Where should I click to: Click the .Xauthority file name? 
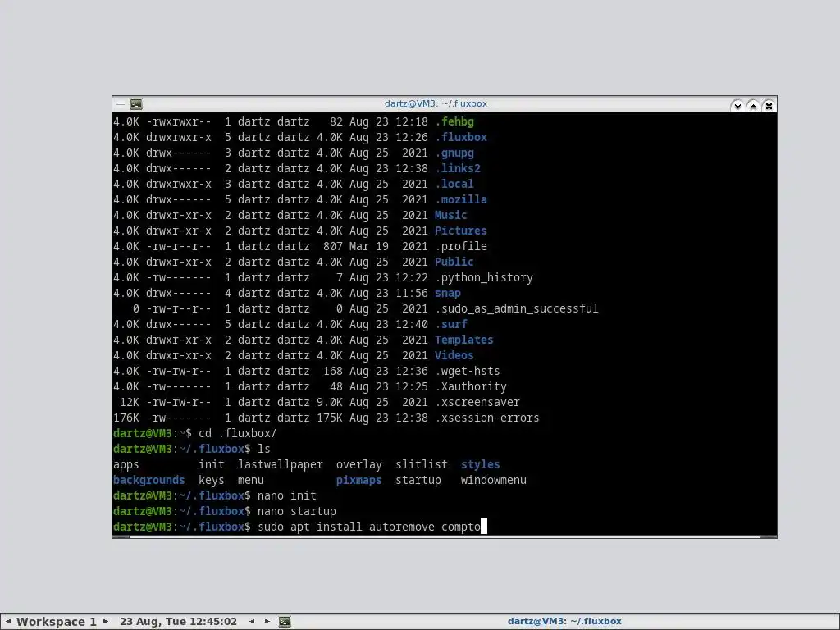click(470, 386)
